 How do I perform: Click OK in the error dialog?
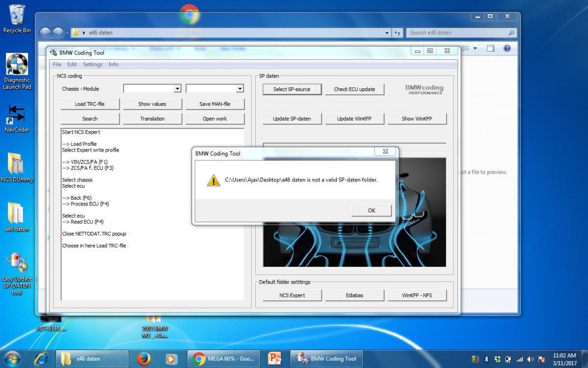click(371, 210)
